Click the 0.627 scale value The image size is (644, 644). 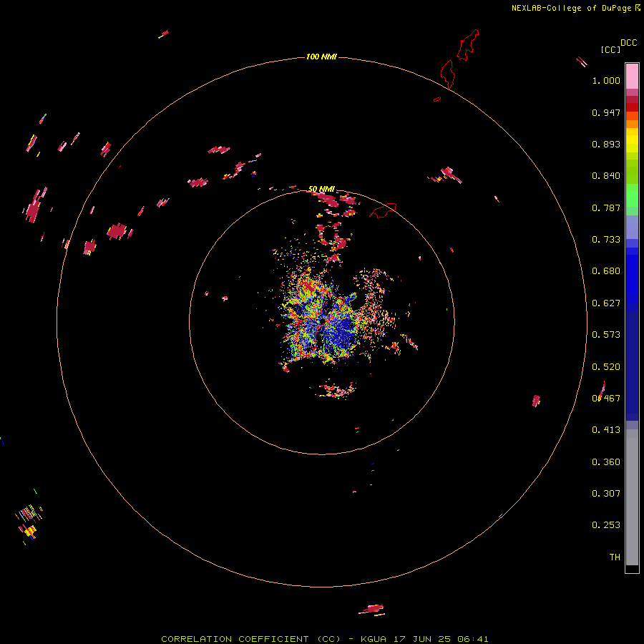pos(606,303)
